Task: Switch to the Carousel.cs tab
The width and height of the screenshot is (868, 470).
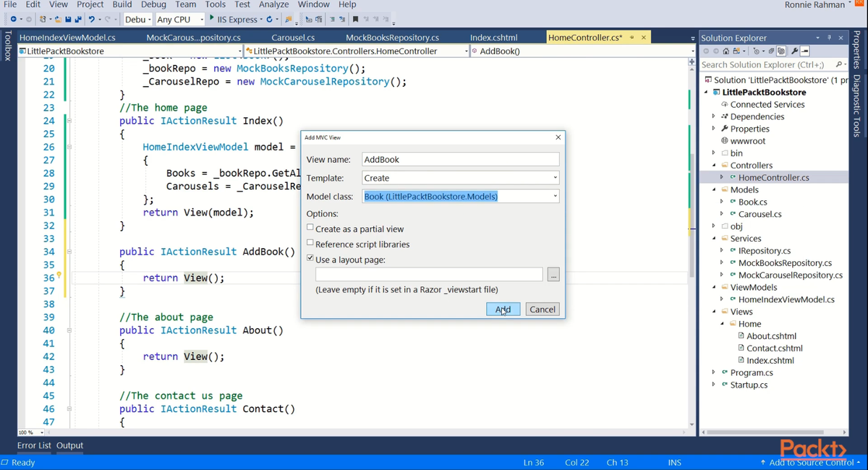Action: click(x=293, y=38)
